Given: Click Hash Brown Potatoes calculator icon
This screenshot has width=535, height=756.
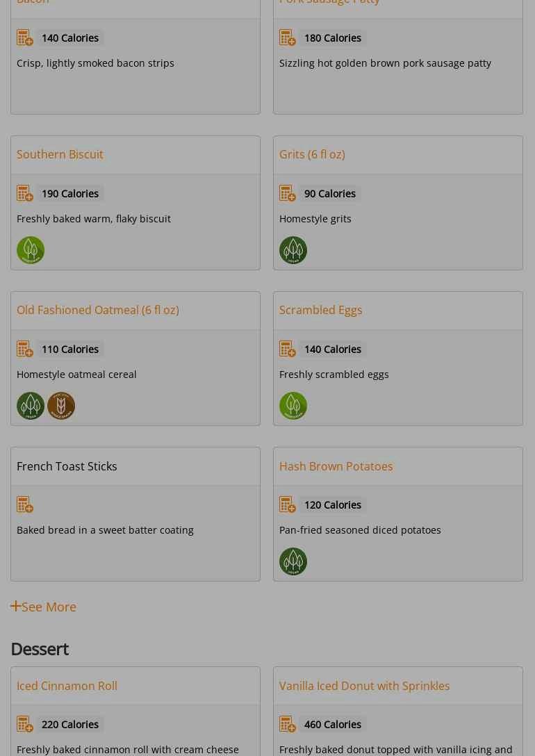Looking at the screenshot, I should point(288,504).
